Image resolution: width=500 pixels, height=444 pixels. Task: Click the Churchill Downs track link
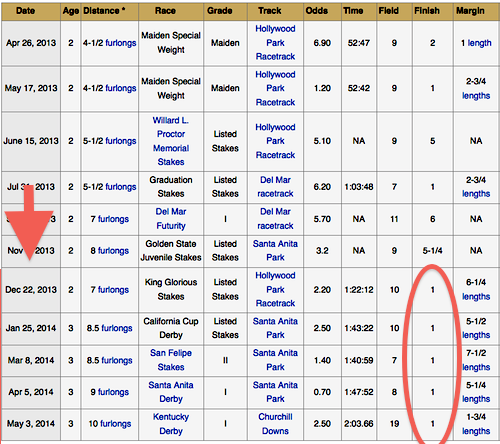pos(275,424)
